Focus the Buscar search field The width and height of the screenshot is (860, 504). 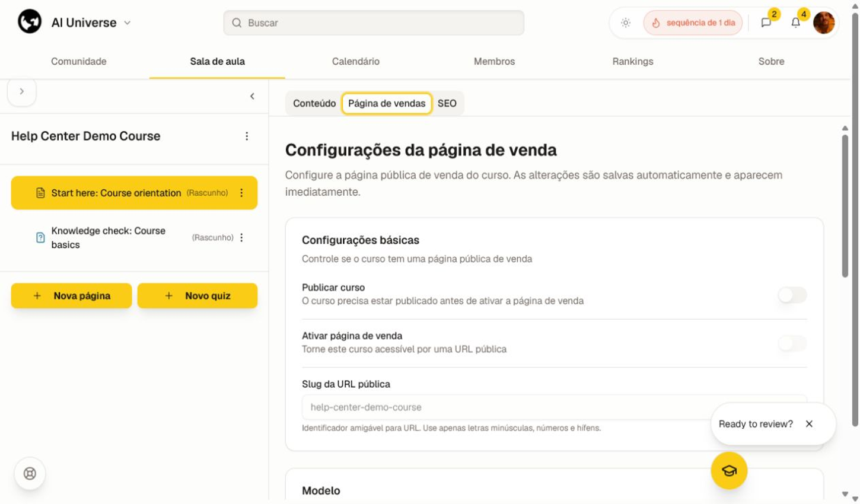click(x=374, y=23)
